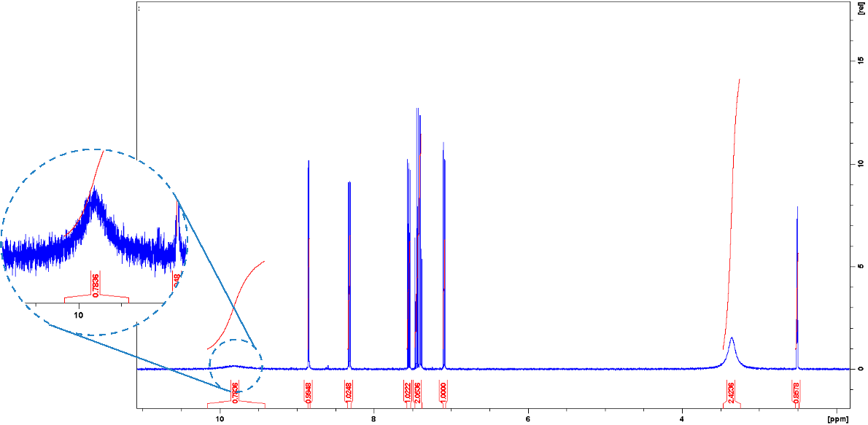Click the 0.7836 label inside magnified inset
The width and height of the screenshot is (868, 425).
pyautogui.click(x=96, y=281)
